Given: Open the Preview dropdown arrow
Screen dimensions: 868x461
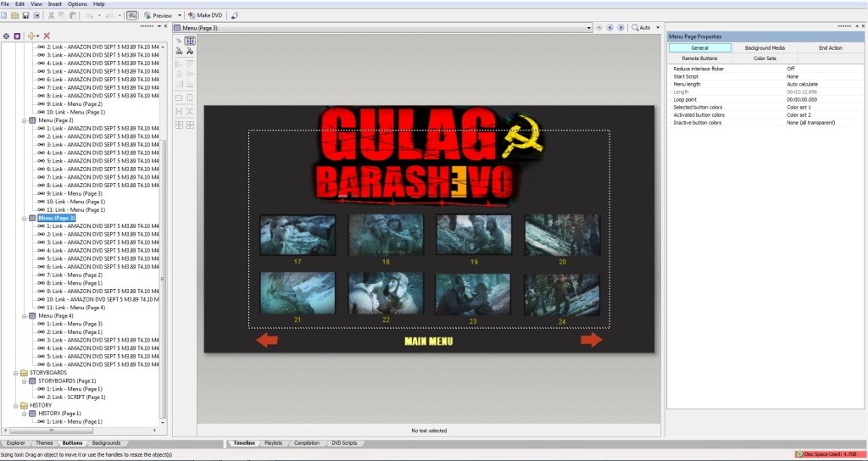Looking at the screenshot, I should click(x=180, y=15).
